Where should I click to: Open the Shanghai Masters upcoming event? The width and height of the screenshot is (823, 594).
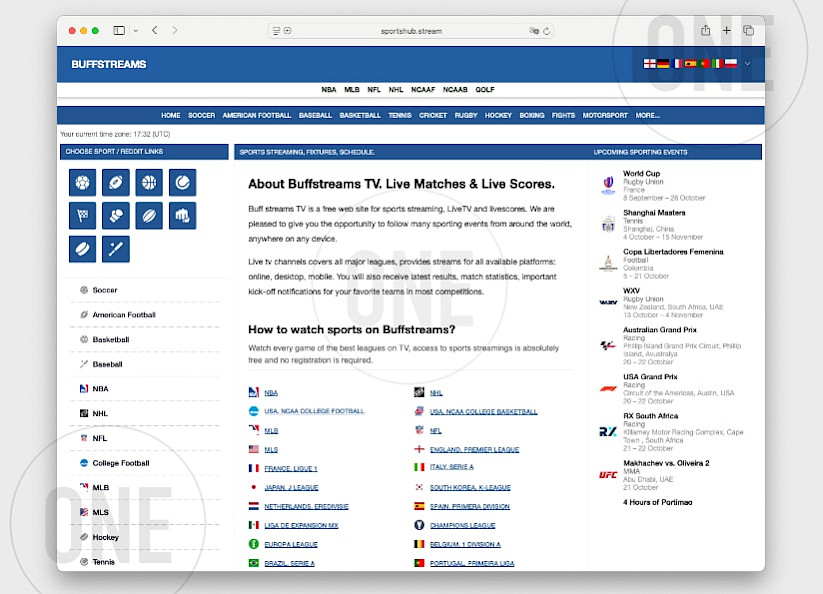pos(654,213)
